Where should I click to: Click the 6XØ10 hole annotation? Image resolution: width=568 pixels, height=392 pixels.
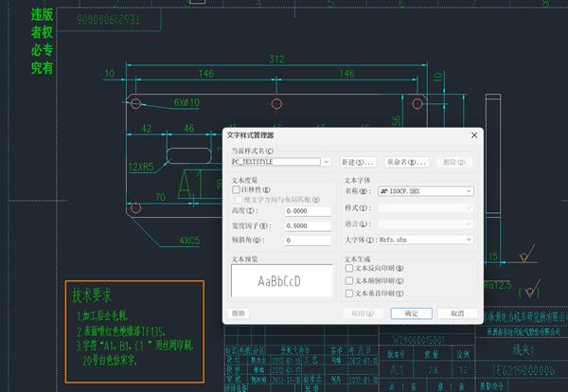click(x=186, y=101)
